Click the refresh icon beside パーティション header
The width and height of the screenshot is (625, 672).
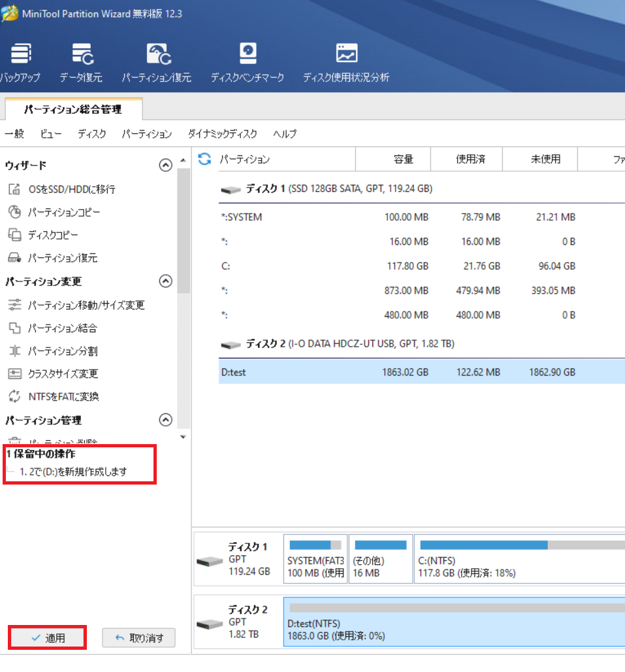[x=204, y=159]
